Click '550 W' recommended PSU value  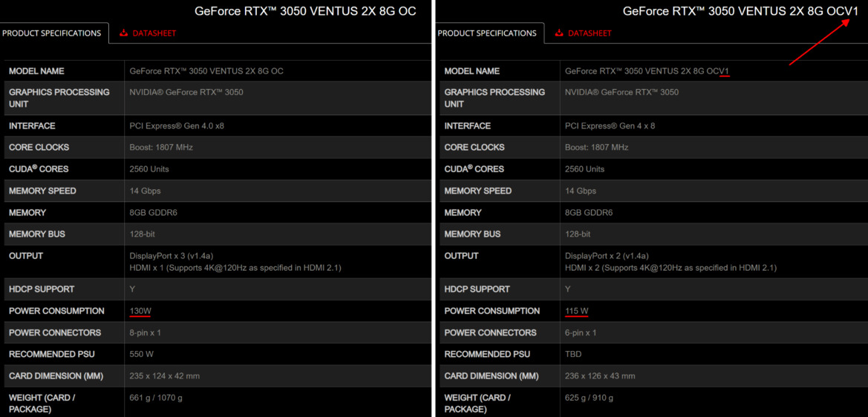(141, 355)
